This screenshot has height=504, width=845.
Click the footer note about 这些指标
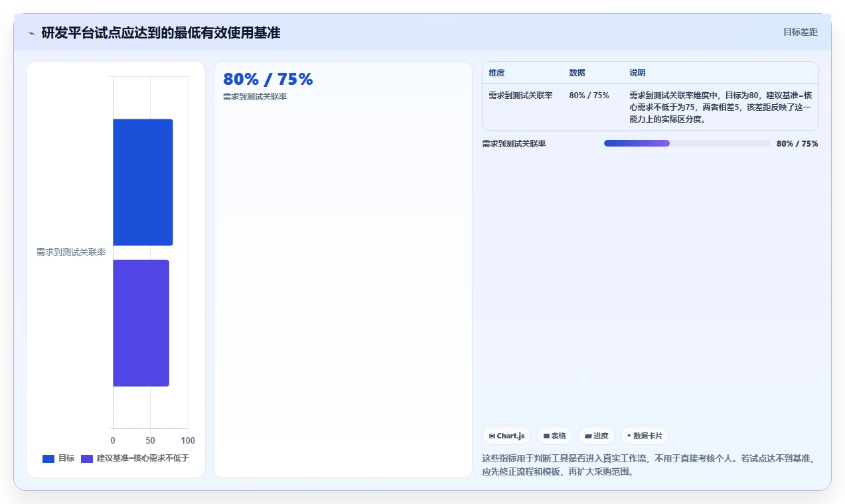pyautogui.click(x=648, y=465)
